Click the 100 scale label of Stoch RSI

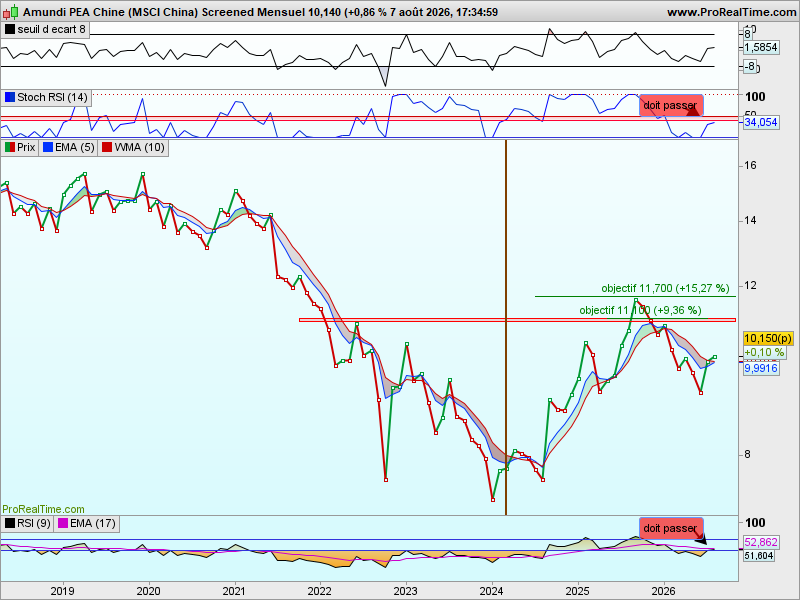click(755, 96)
